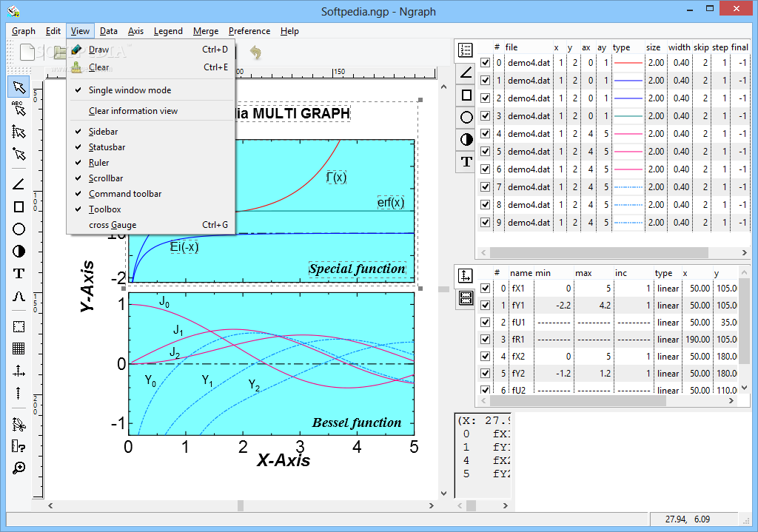
Task: Select the data evaluation question-mark tool
Action: [x=19, y=446]
